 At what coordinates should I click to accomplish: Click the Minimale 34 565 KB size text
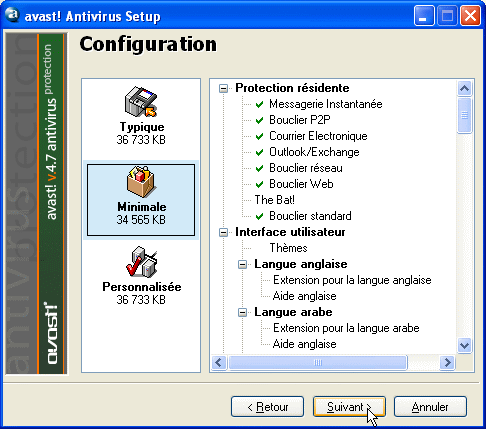coord(141,220)
